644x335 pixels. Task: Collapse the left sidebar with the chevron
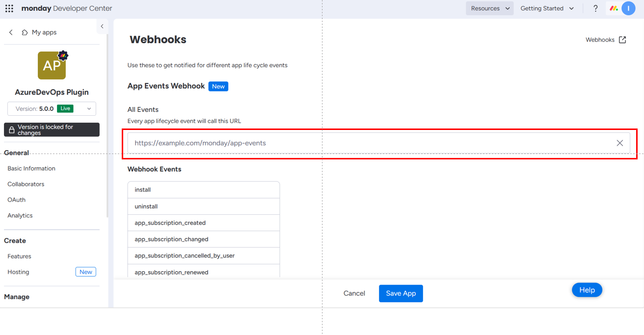click(x=102, y=26)
